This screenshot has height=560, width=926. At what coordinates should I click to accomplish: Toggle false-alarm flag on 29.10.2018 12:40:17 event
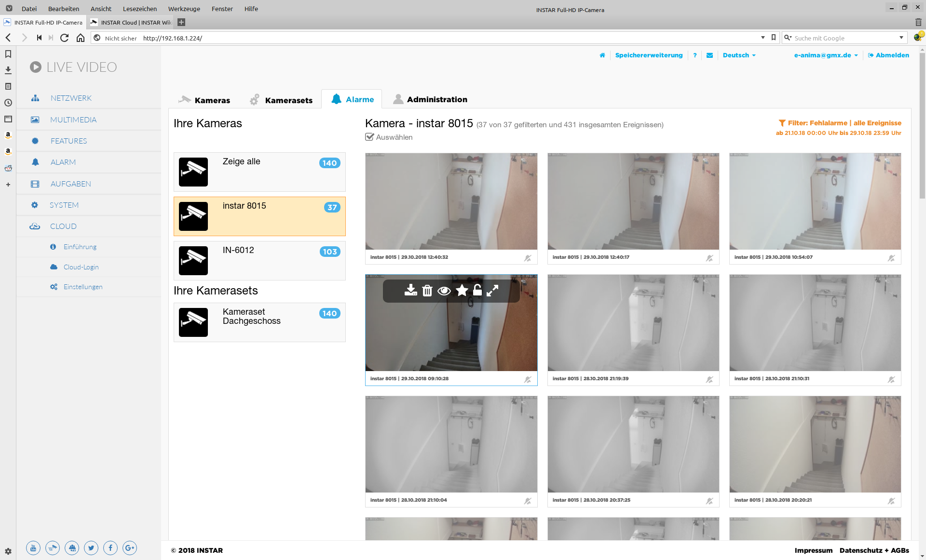[x=709, y=258]
